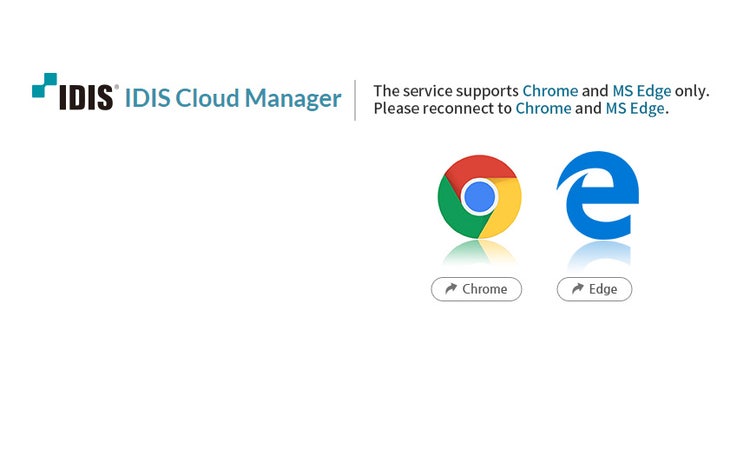
Task: Click the black IDIS wordmark
Action: (88, 99)
